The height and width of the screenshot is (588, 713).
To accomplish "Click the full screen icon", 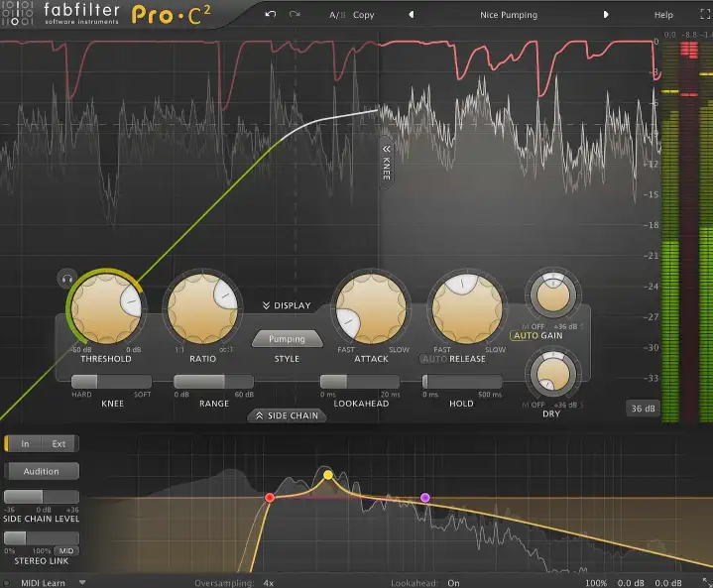I will 705,15.
